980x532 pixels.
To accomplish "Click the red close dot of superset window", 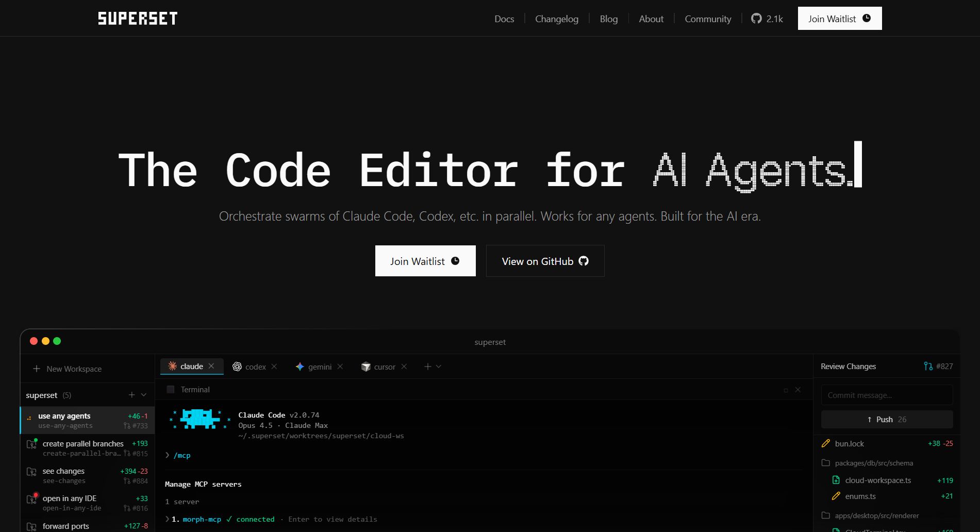I will point(34,341).
